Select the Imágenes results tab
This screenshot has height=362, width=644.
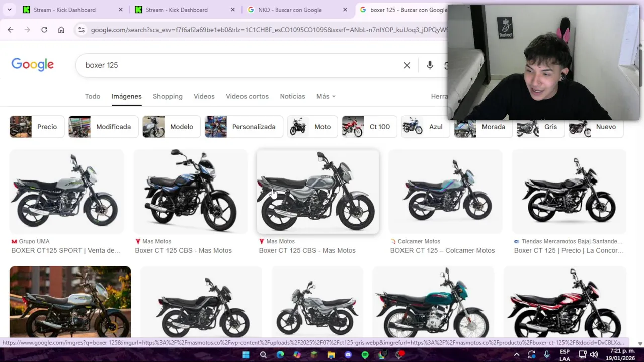tap(126, 96)
